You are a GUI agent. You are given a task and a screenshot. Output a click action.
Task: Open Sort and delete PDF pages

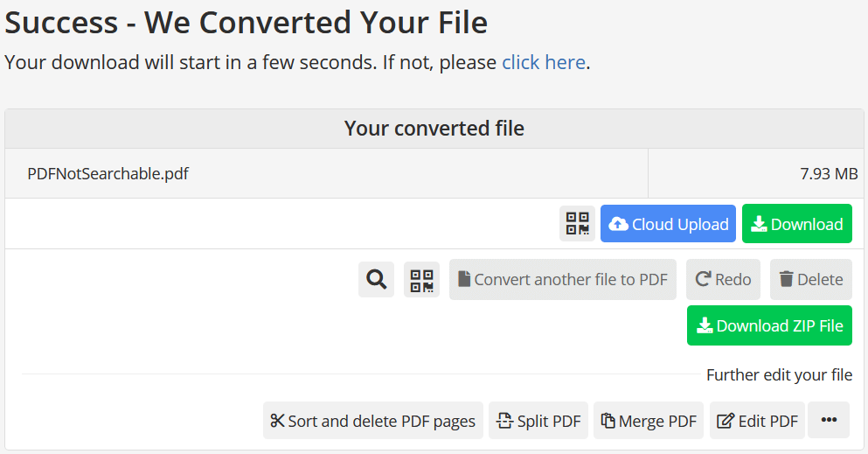point(372,421)
